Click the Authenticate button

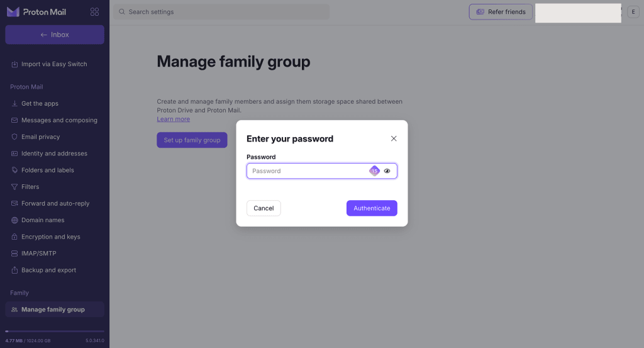tap(372, 208)
